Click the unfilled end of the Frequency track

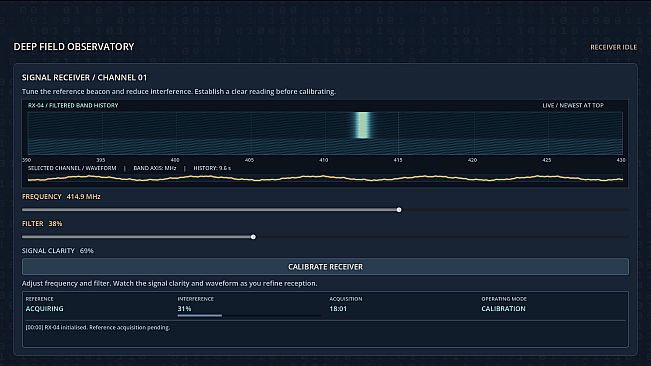coord(515,210)
